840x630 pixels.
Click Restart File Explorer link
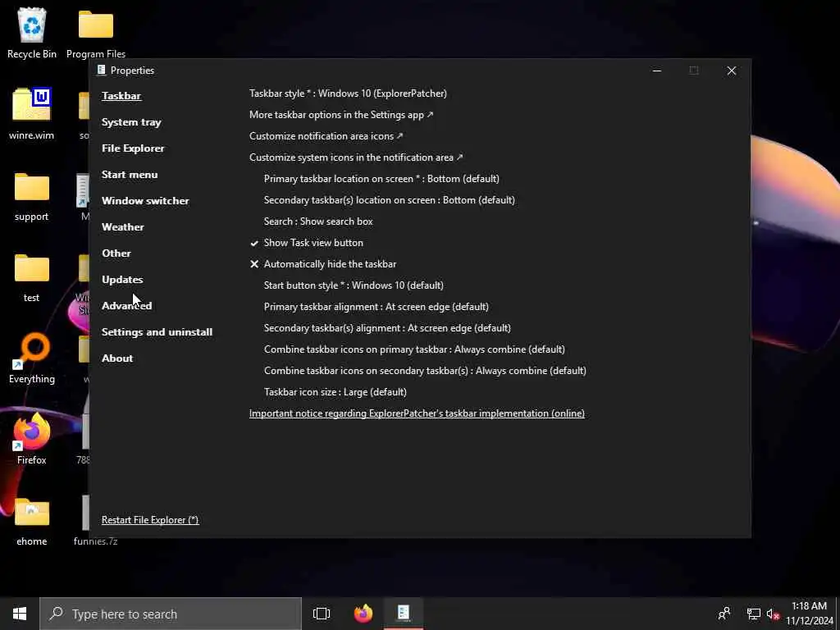(150, 520)
